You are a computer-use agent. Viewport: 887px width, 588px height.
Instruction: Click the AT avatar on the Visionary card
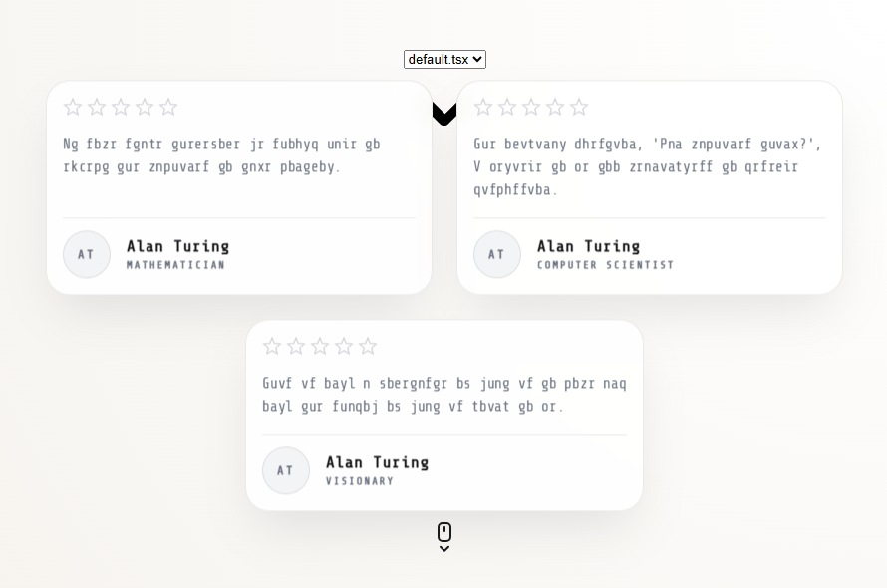tap(286, 470)
